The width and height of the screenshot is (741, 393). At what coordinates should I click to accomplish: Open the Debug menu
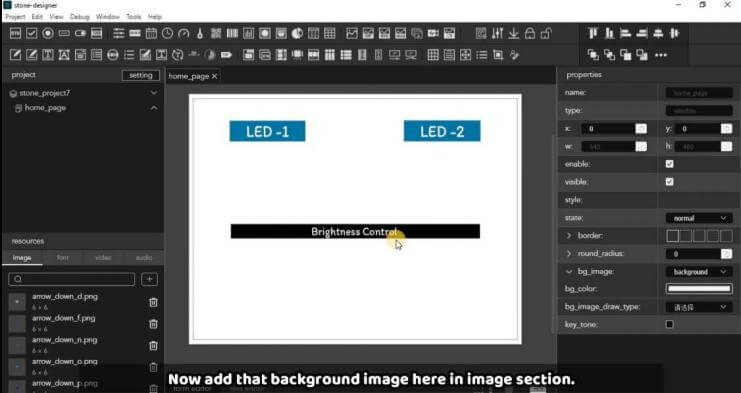[79, 17]
